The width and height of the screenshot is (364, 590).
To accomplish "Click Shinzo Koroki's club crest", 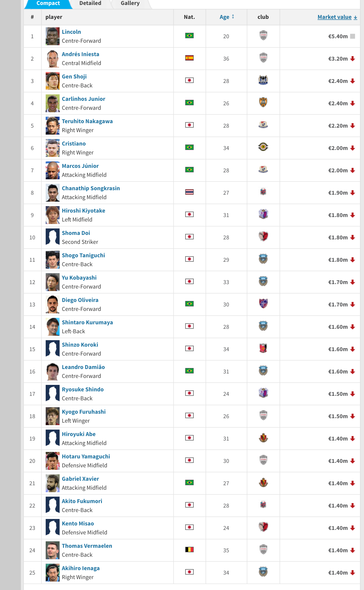I will [x=263, y=348].
